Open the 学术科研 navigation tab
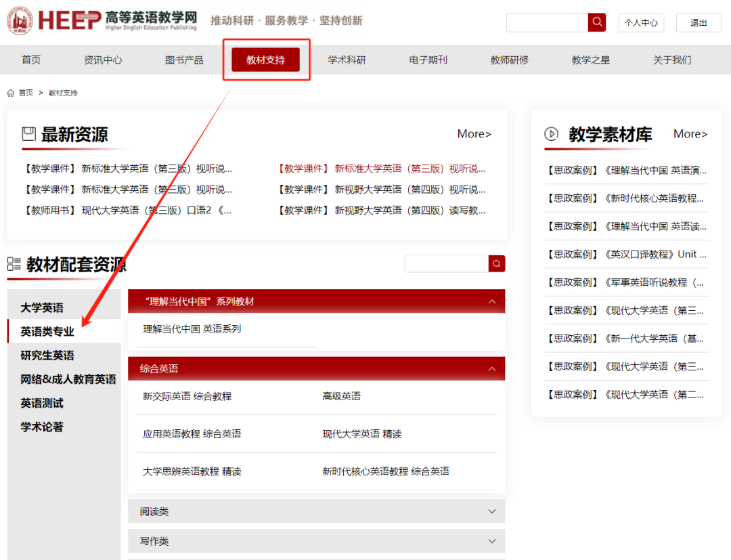This screenshot has height=560, width=731. (x=347, y=60)
